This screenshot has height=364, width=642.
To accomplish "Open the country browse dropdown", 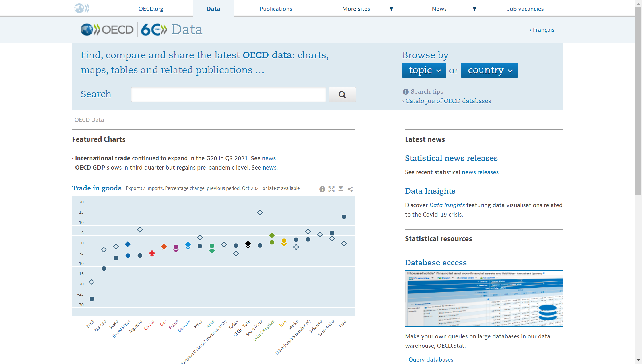I will click(489, 70).
